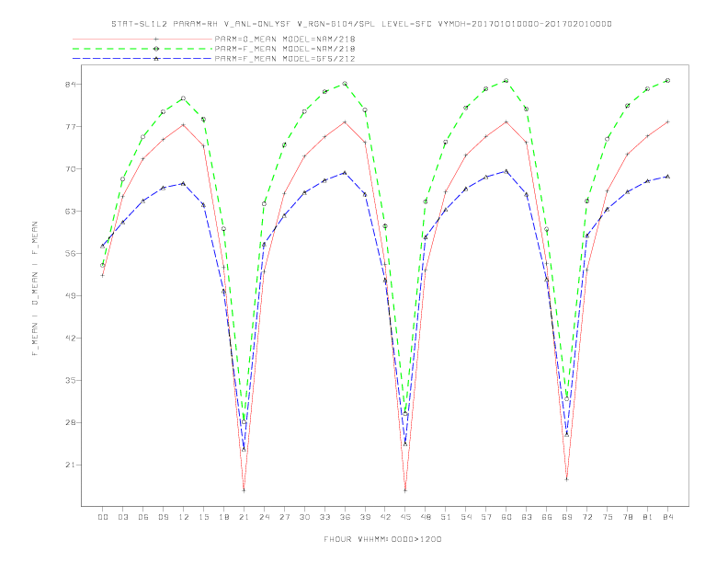Click the y-axis tick label 21
728x563 pixels.
click(71, 465)
